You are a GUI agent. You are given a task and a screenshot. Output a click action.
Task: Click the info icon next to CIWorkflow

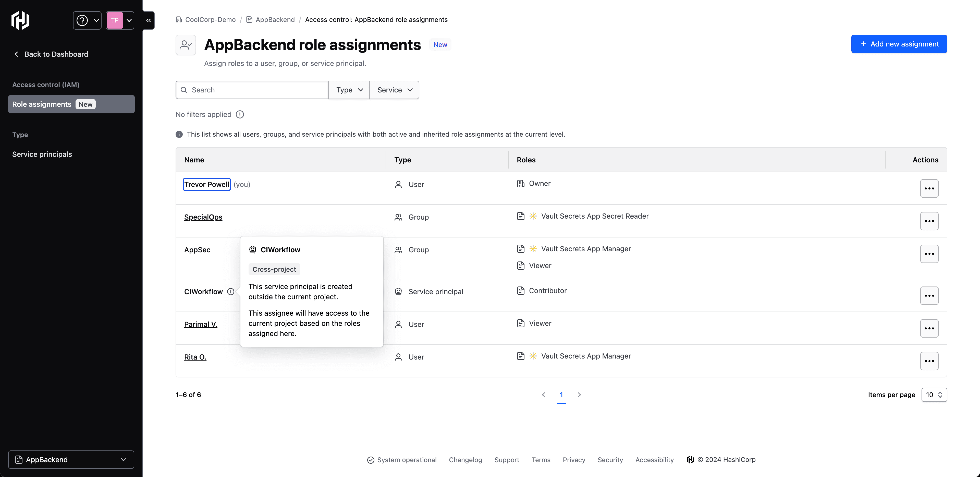(230, 292)
